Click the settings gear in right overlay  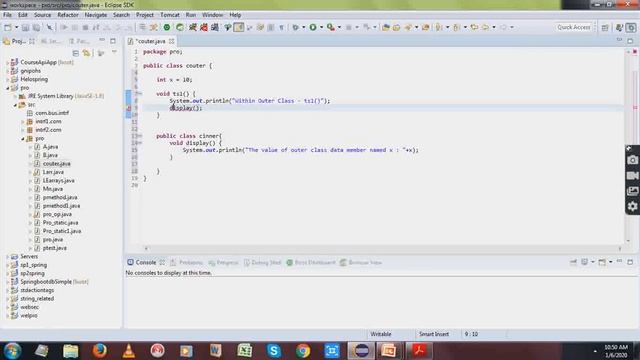click(x=633, y=207)
